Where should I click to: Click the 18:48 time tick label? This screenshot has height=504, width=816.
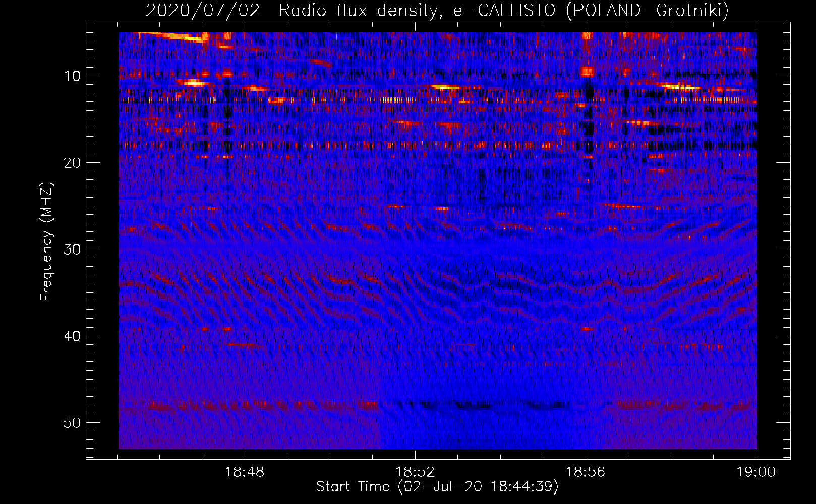245,472
